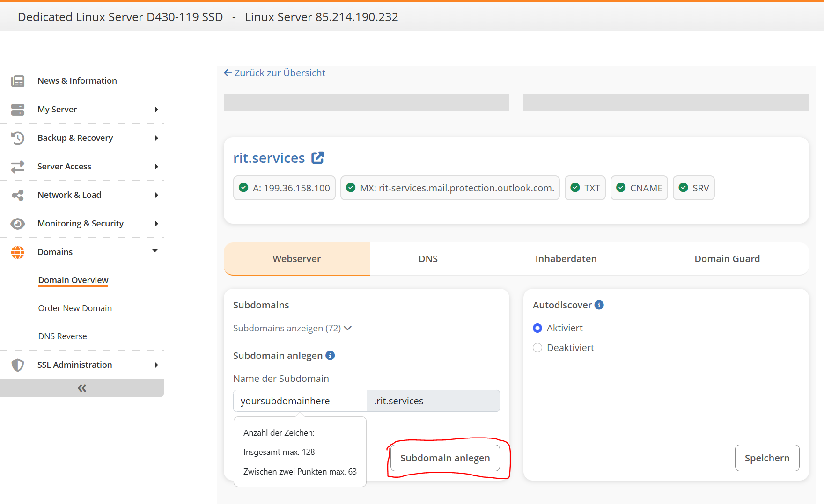The height and width of the screenshot is (504, 824).
Task: Expand the Backup & Recovery submenu arrow
Action: tap(156, 138)
